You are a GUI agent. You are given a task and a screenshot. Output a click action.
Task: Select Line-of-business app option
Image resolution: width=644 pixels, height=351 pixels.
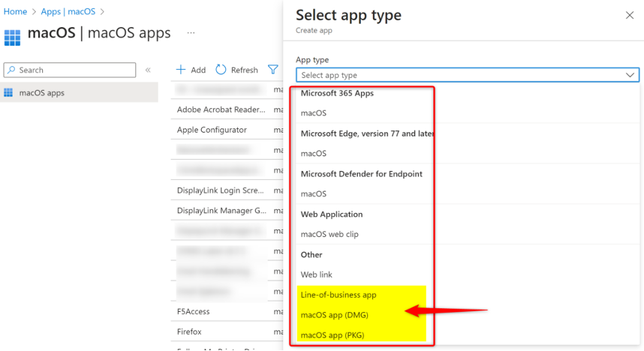339,295
